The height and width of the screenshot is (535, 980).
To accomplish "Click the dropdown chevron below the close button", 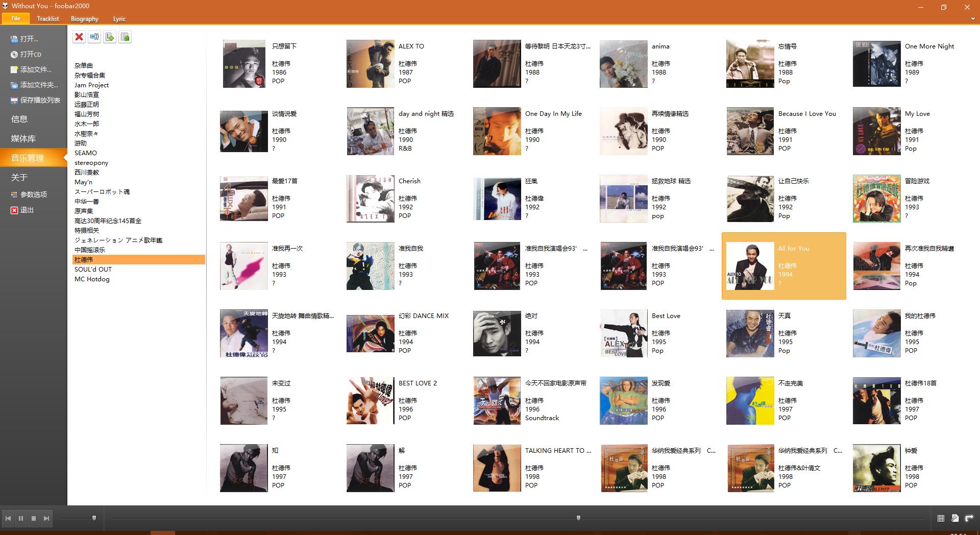I will [973, 18].
